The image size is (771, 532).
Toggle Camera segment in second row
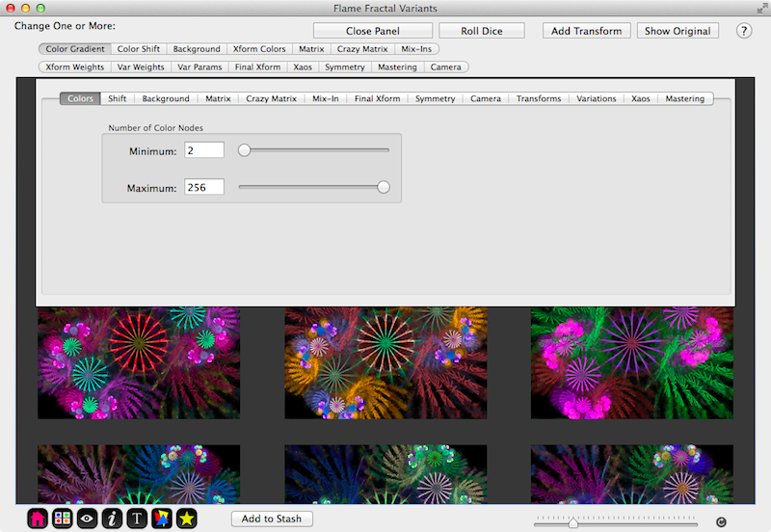(446, 66)
